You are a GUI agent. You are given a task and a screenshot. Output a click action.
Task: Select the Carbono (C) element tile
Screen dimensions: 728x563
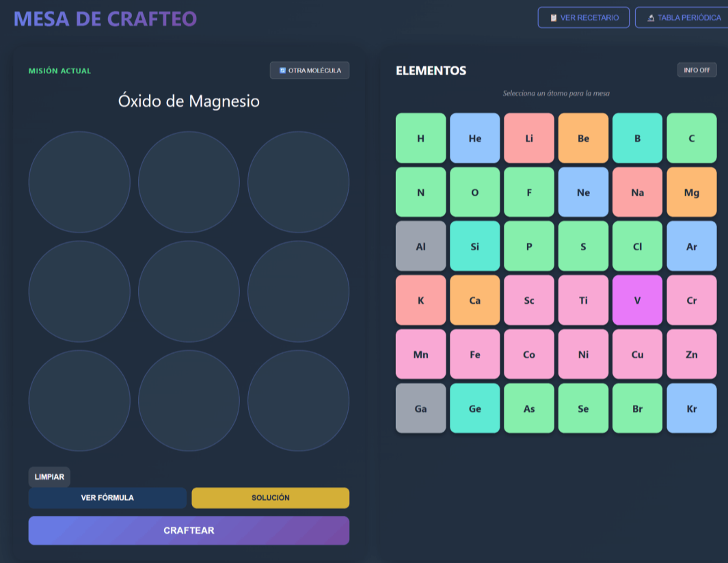[691, 138]
